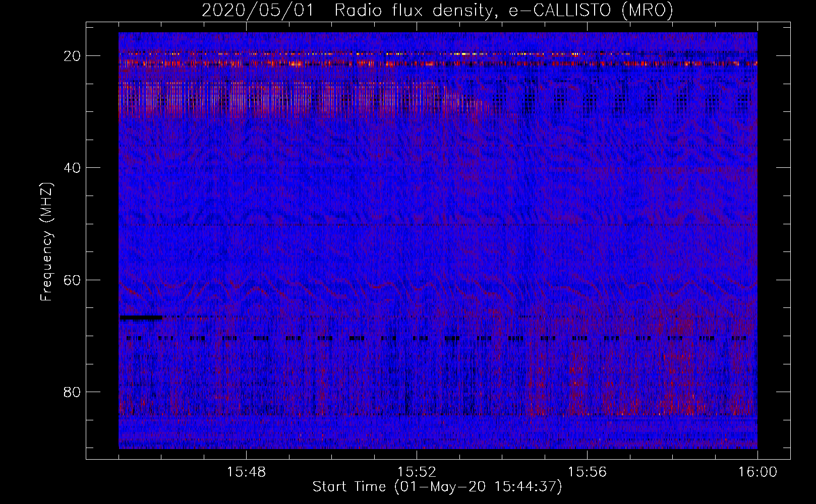The height and width of the screenshot is (504, 816).
Task: Click the 'Start Time (01-May-20 15:44:37)' label
Action: click(437, 487)
